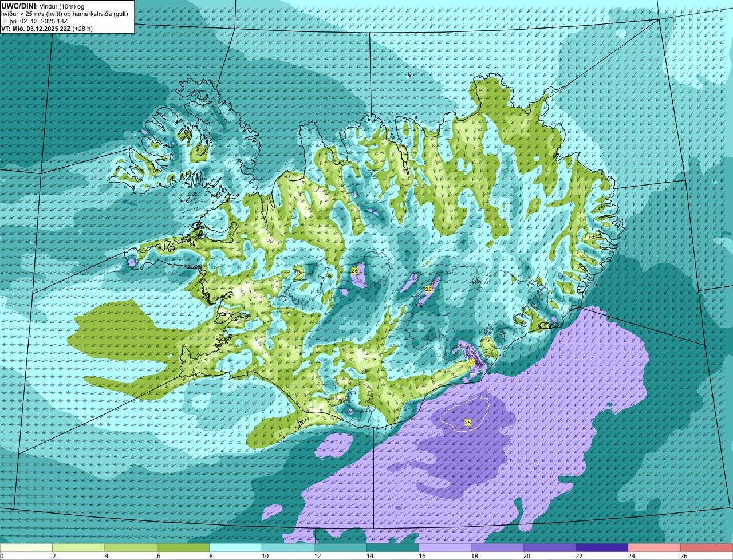Click the legend scale value '6'
The width and height of the screenshot is (733, 560).
pos(157,556)
